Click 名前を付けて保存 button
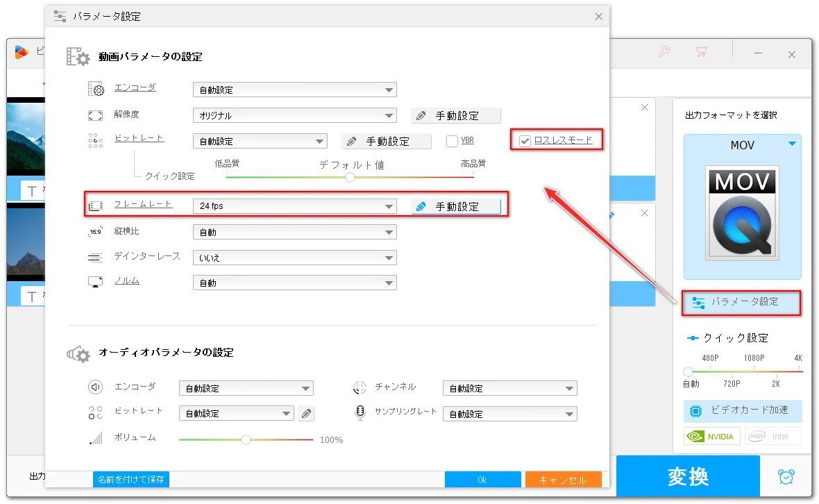The height and width of the screenshot is (504, 819). [131, 480]
